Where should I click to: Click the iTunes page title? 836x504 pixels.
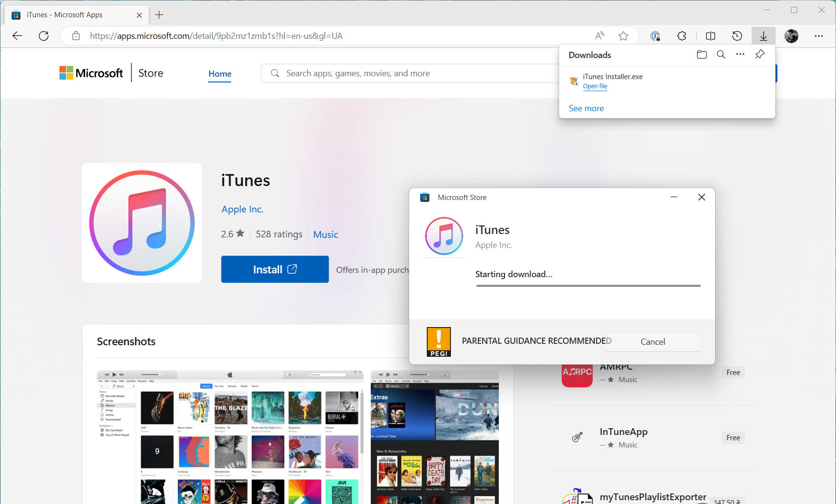click(246, 181)
